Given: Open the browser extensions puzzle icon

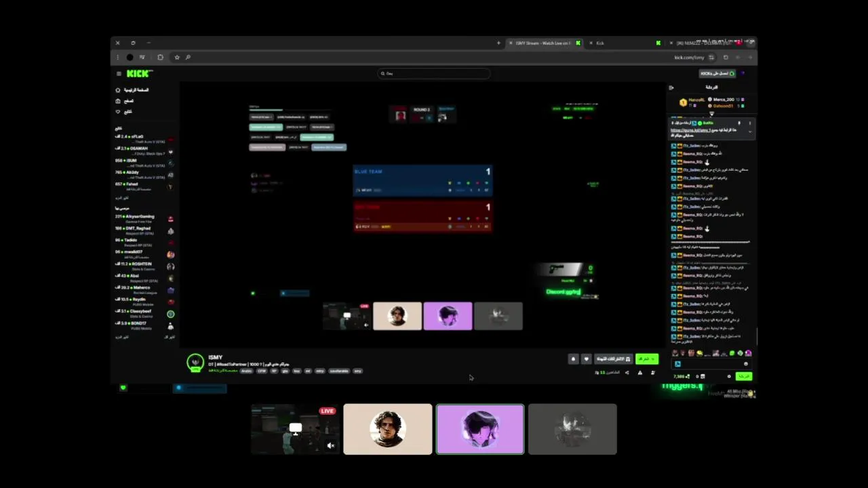Looking at the screenshot, I should tap(160, 57).
